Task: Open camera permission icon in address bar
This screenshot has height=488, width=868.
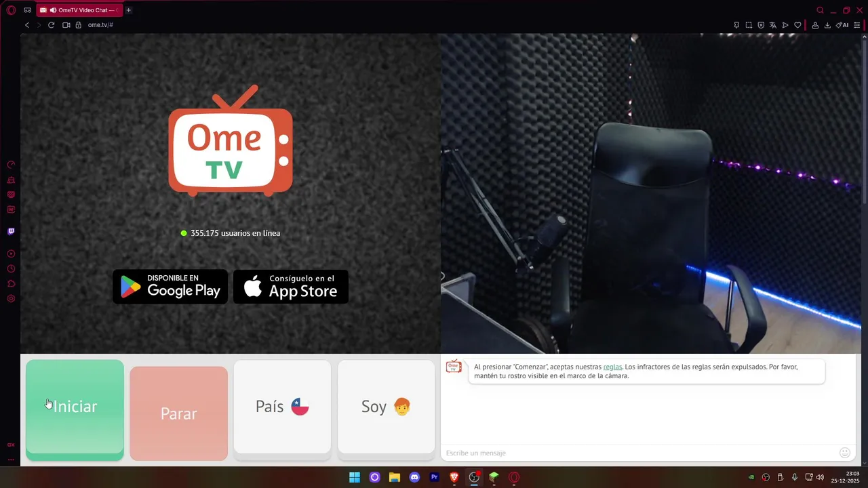Action: [66, 25]
